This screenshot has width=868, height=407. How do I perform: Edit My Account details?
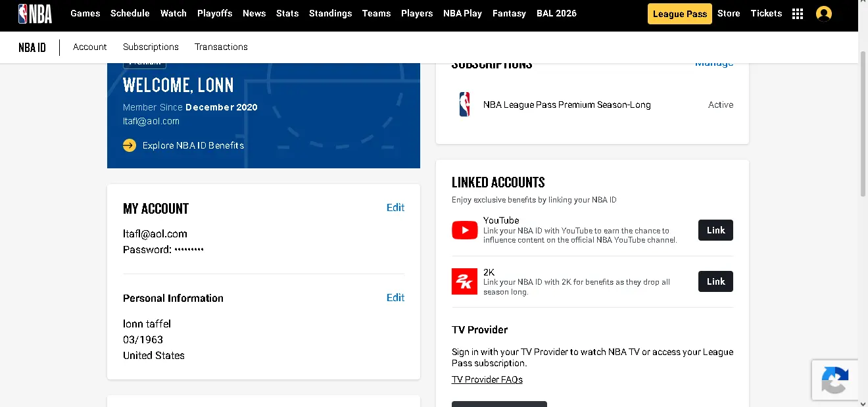point(395,208)
